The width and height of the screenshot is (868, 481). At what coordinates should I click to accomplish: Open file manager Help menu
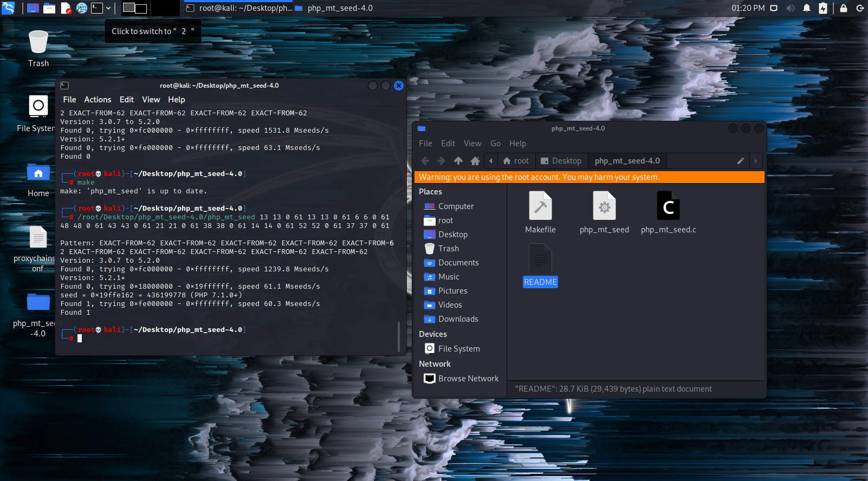pos(517,144)
